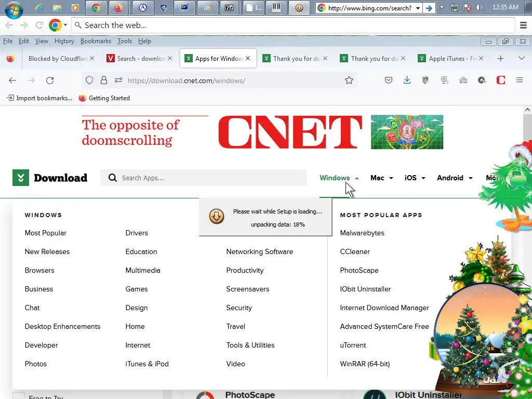Open the Tools menu

125,41
